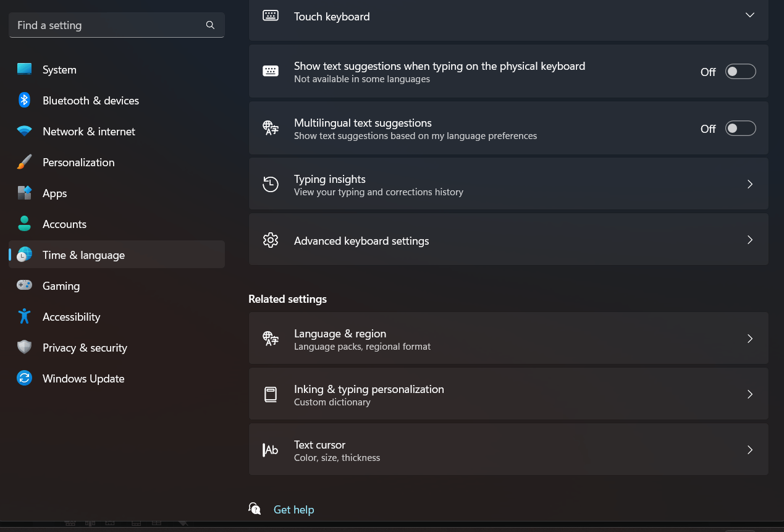Click the Privacy & security shield icon

[x=24, y=347]
